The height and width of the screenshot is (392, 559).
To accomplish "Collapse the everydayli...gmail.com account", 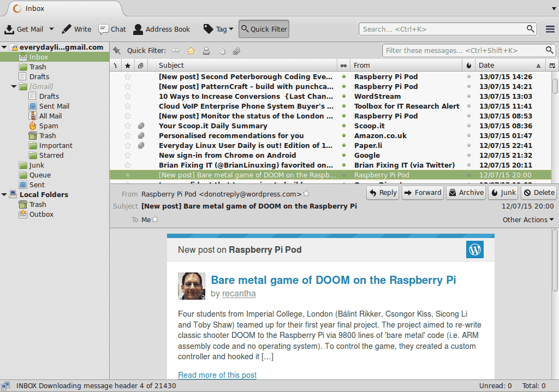I will (4, 47).
